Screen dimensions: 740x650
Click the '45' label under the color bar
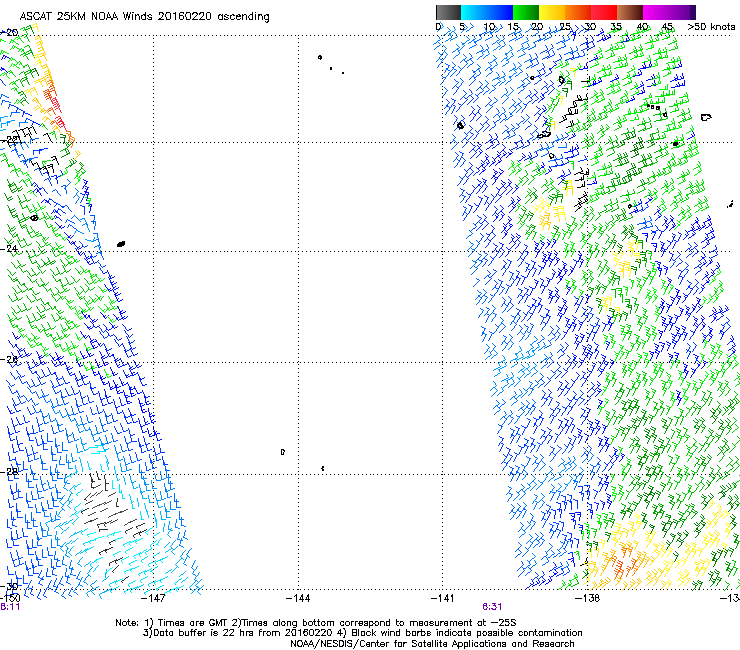click(667, 27)
